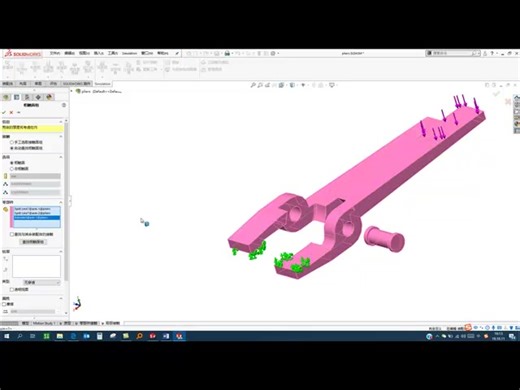Viewport: 520px width, 390px height.
Task: Collapse the options section chevron
Action: (x=61, y=157)
